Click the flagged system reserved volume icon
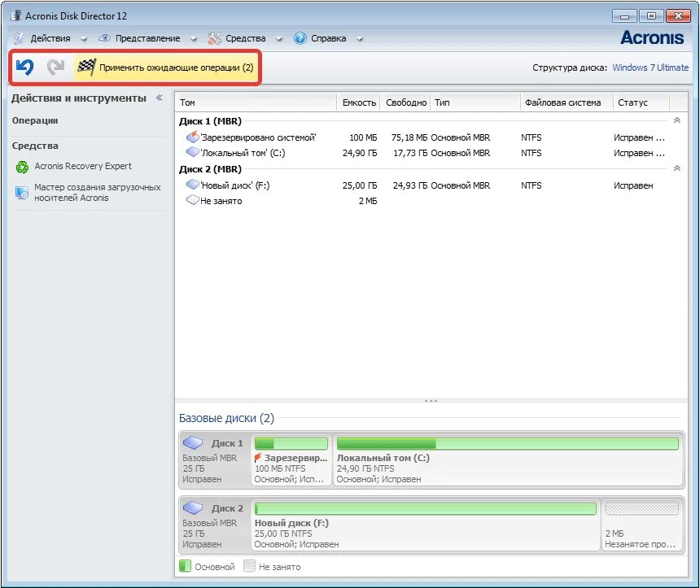Screen dimensions: 700x588 click(192, 137)
